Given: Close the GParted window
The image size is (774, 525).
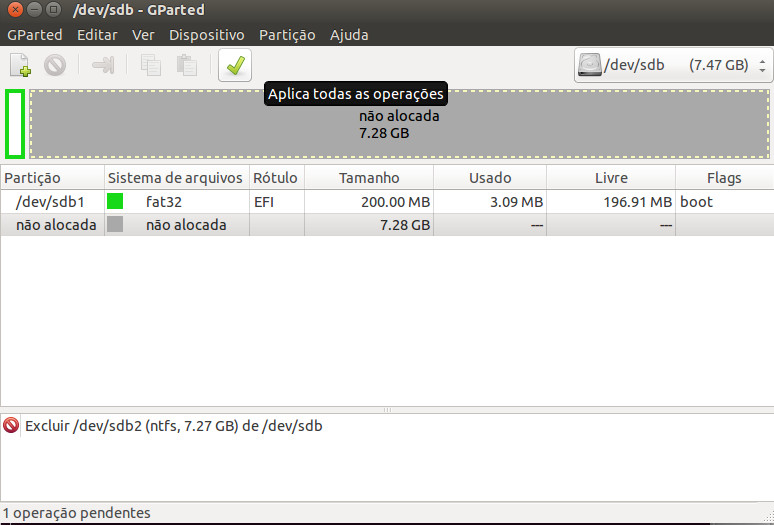Looking at the screenshot, I should click(16, 9).
